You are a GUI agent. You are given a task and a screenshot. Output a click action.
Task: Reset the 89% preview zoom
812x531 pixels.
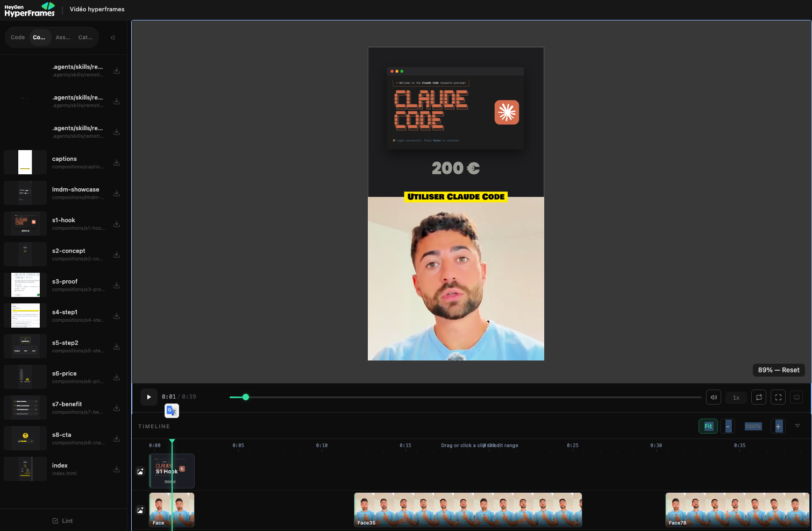tap(779, 370)
